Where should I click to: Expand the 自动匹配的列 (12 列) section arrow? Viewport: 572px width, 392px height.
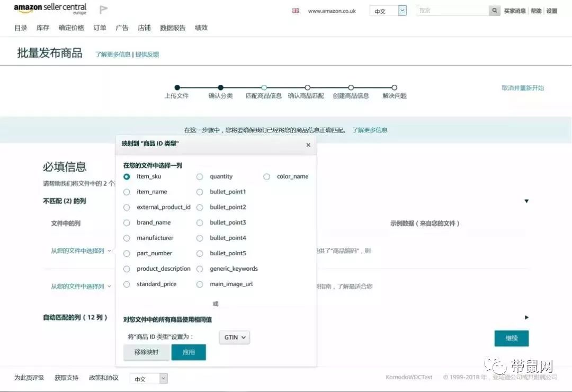[x=526, y=317]
